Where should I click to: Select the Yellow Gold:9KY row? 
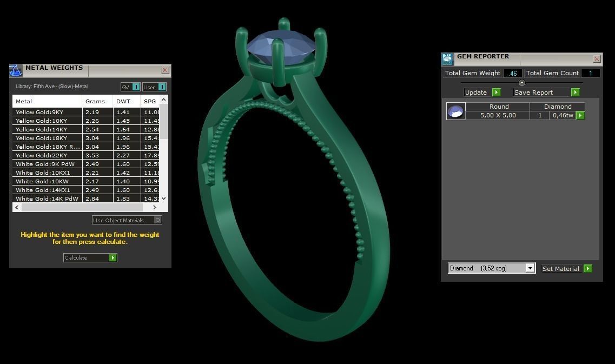pos(86,112)
